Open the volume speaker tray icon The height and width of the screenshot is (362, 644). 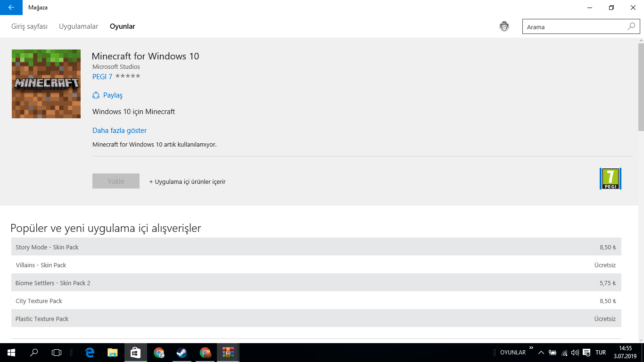[575, 353]
